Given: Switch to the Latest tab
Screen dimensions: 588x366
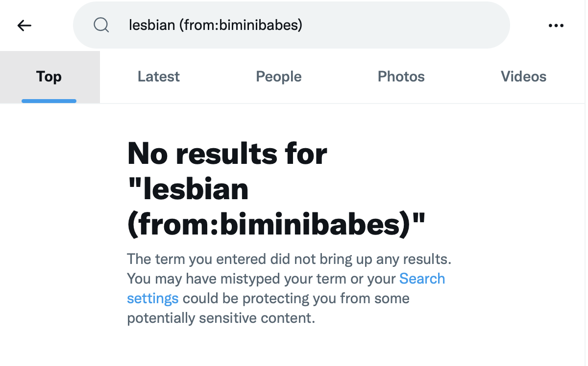Looking at the screenshot, I should tap(159, 77).
